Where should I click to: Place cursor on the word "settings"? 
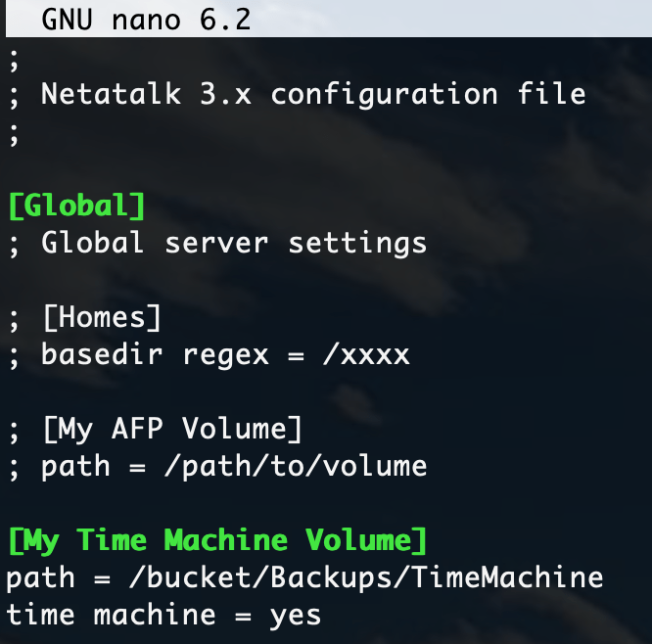(357, 242)
